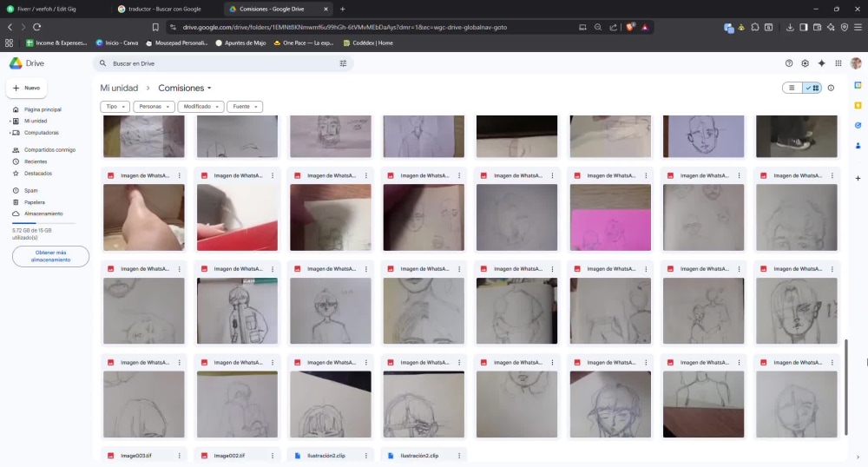Open Apuntes de Majo bookmark
Screen dimensions: 868x467
(x=240, y=43)
